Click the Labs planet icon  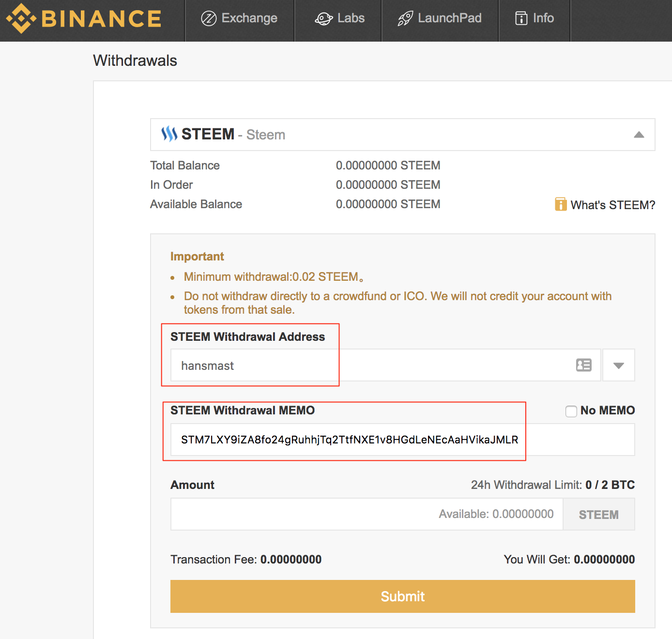point(323,18)
